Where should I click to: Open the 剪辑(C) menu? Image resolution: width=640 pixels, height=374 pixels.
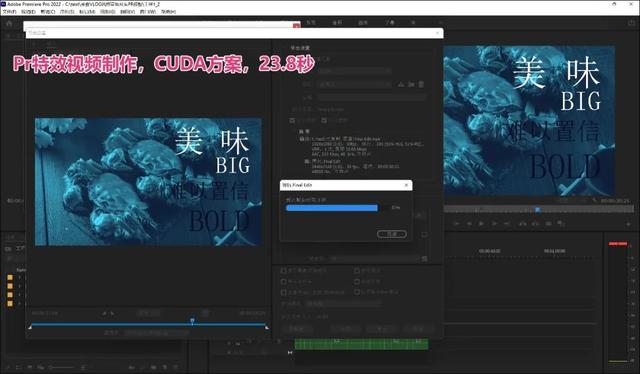point(48,12)
